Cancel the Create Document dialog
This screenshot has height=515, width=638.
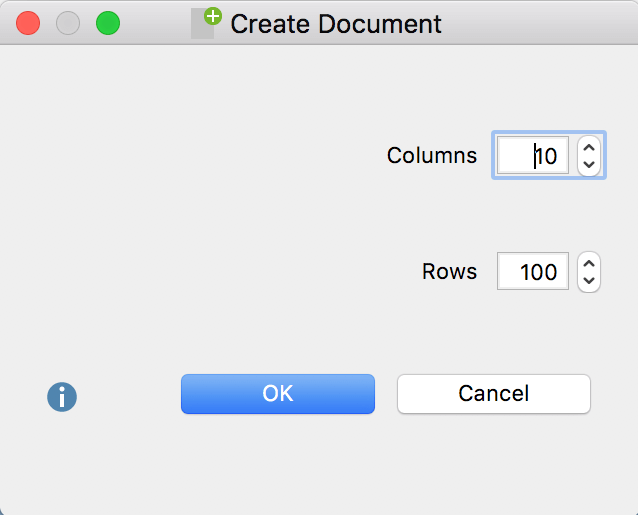pos(494,394)
